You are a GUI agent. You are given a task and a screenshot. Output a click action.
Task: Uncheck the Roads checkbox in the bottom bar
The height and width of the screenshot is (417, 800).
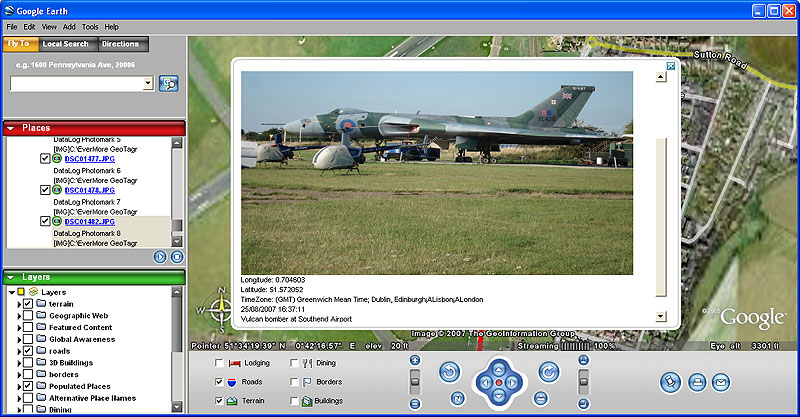coord(219,382)
